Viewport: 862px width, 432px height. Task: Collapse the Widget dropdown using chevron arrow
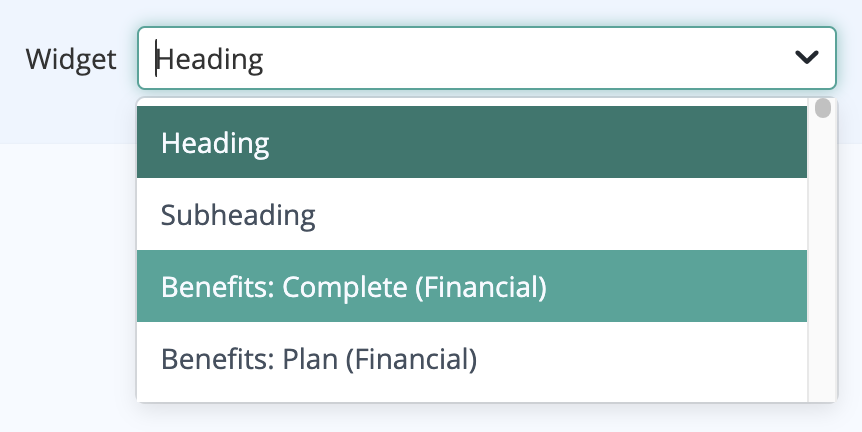click(806, 57)
